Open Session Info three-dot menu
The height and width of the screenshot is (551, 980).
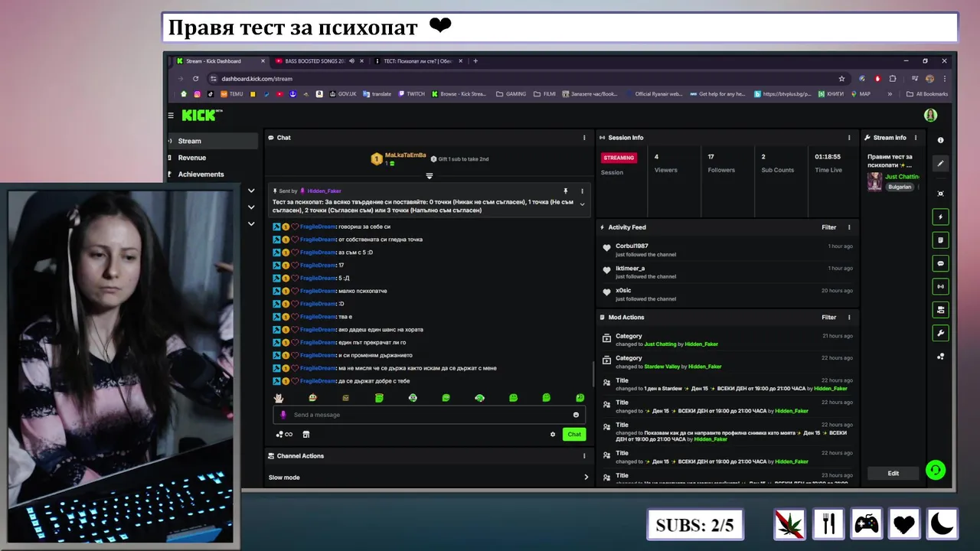point(849,138)
